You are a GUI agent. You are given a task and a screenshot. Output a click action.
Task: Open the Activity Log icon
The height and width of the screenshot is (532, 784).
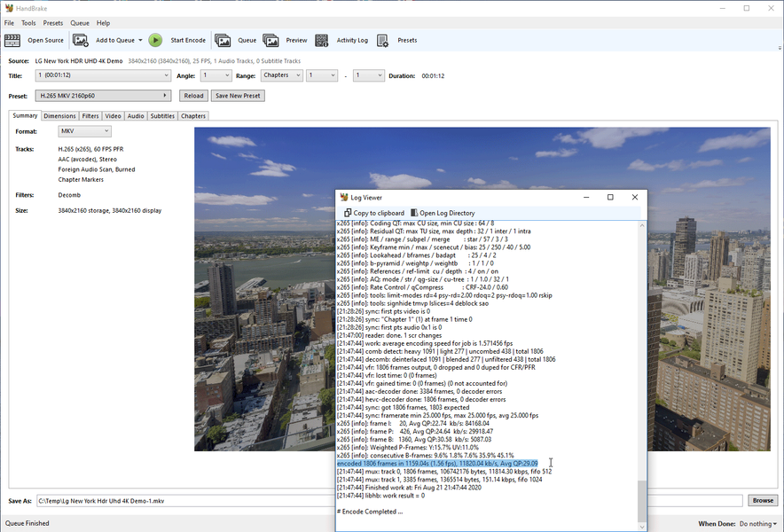pos(321,40)
